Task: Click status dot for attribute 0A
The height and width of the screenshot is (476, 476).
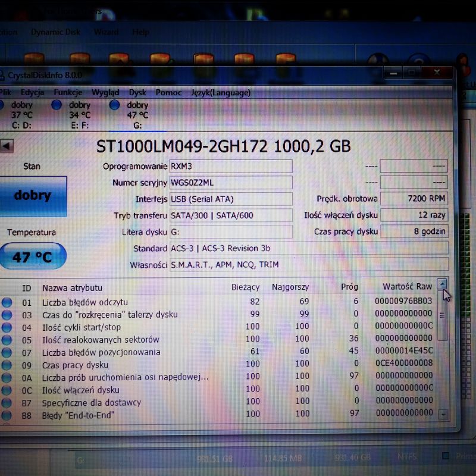Action: (7, 378)
